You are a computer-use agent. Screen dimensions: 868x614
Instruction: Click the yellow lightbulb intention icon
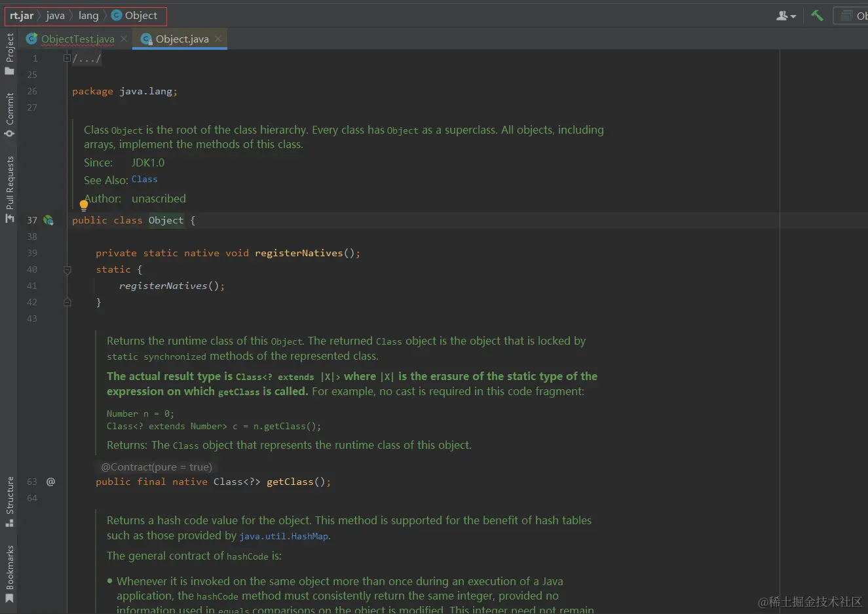click(x=84, y=205)
